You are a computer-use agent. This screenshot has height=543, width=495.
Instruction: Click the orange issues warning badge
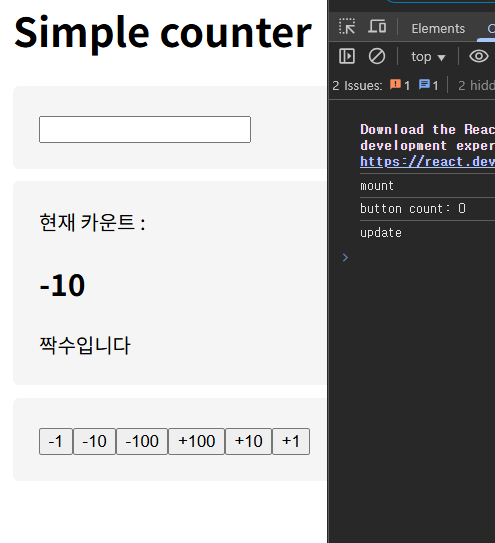[400, 85]
